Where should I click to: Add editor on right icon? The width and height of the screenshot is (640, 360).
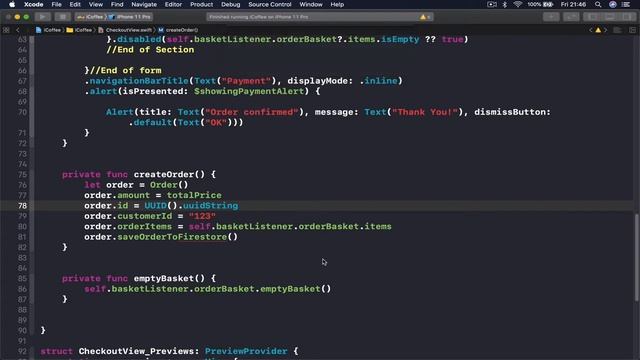632,30
